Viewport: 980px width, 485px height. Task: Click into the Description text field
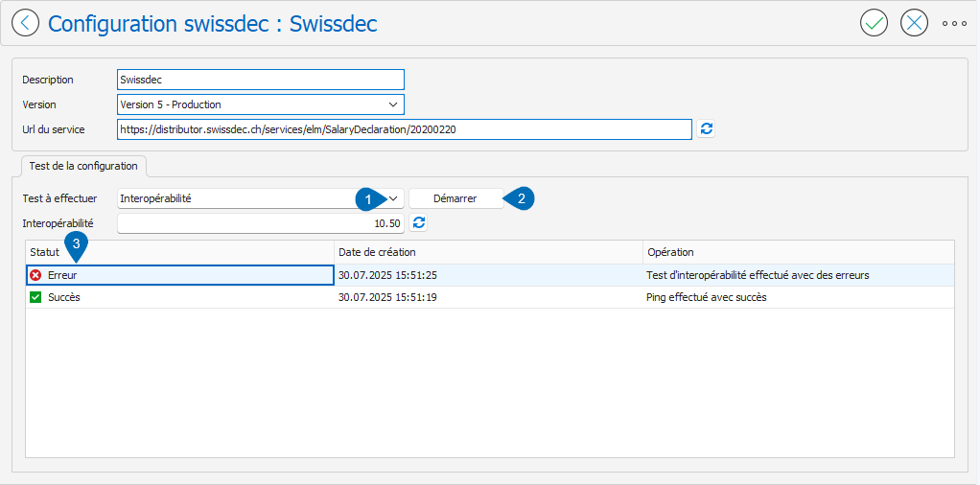pyautogui.click(x=259, y=80)
